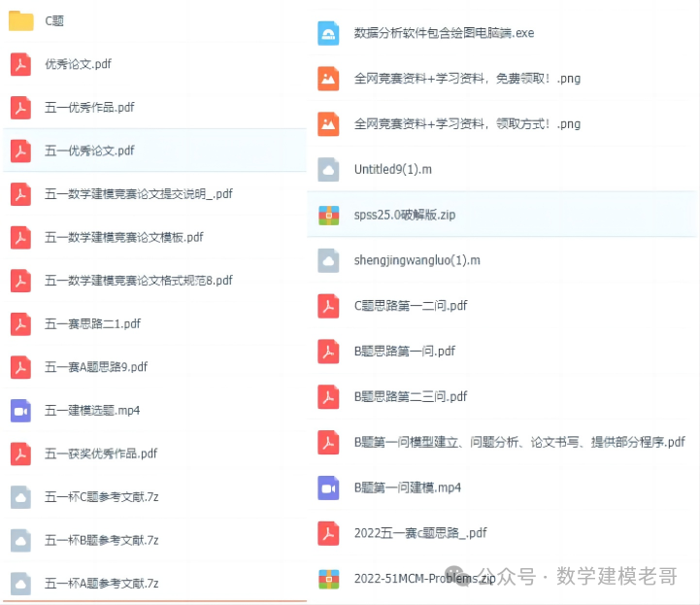Click the PDF icon beside 五一优秀作品.pdf
700x605 pixels.
pos(20,108)
